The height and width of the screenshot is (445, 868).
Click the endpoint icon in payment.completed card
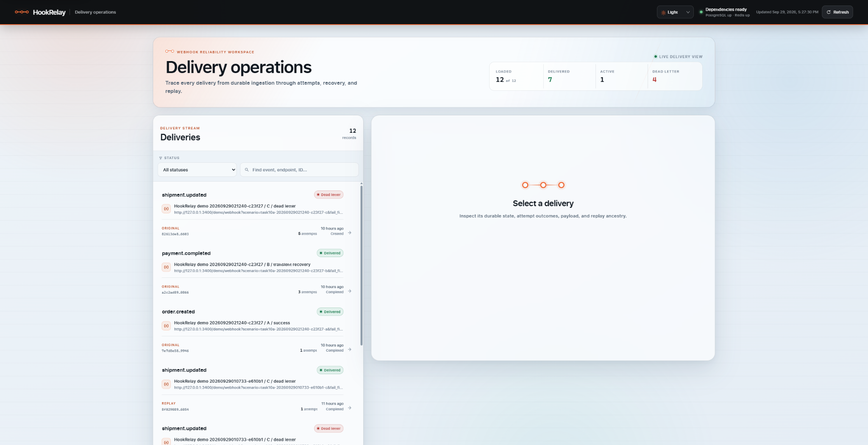(166, 267)
